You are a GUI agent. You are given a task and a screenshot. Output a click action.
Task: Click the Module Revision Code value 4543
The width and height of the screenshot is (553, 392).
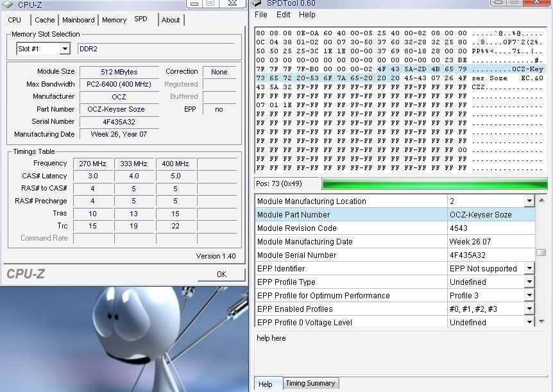coord(491,228)
